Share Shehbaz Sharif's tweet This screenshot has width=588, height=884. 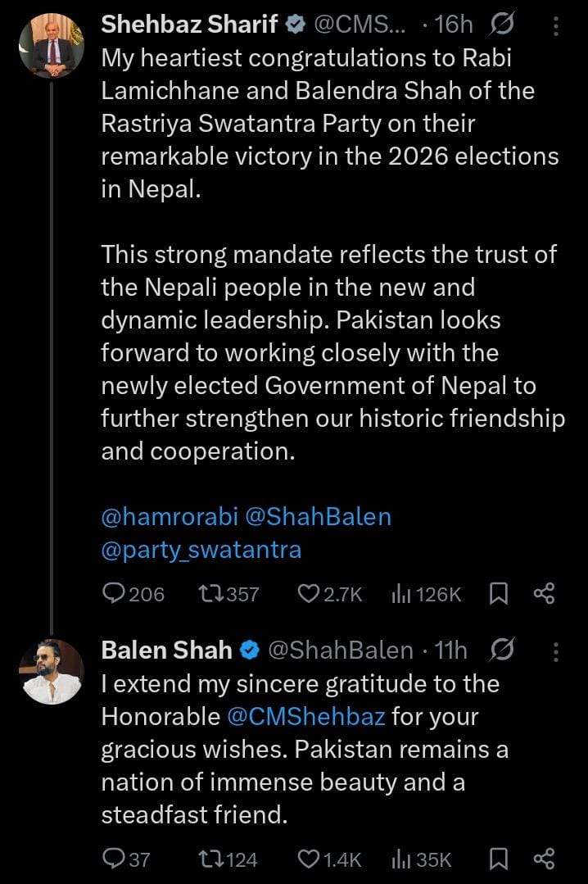pos(544,593)
